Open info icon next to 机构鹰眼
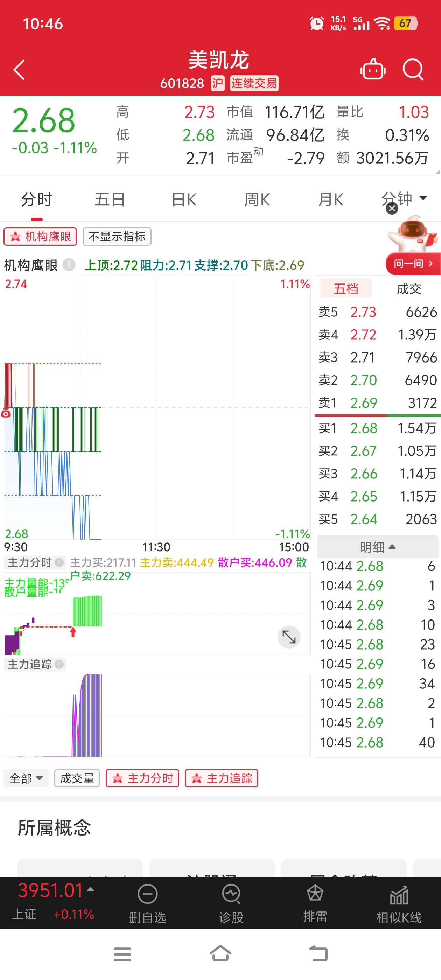The height and width of the screenshot is (980, 441). pyautogui.click(x=69, y=264)
